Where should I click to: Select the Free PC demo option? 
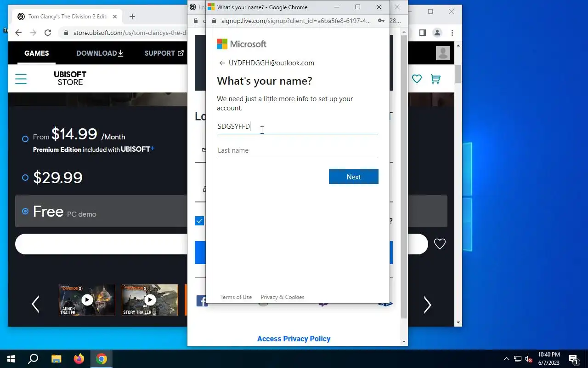click(x=25, y=211)
